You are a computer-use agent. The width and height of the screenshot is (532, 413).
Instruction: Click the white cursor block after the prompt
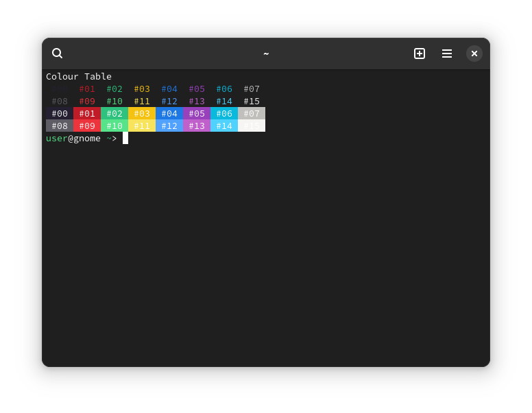click(x=125, y=138)
